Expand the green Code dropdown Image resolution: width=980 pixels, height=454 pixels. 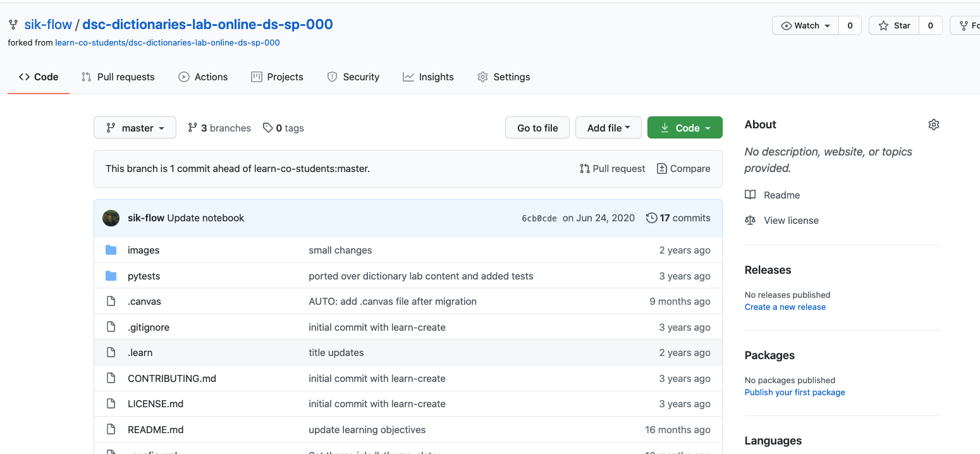coord(685,128)
